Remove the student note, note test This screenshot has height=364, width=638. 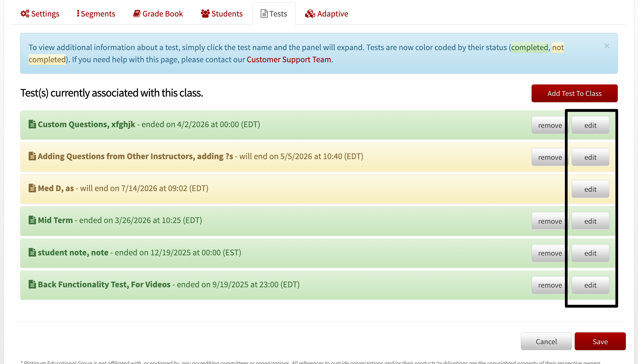pyautogui.click(x=550, y=253)
